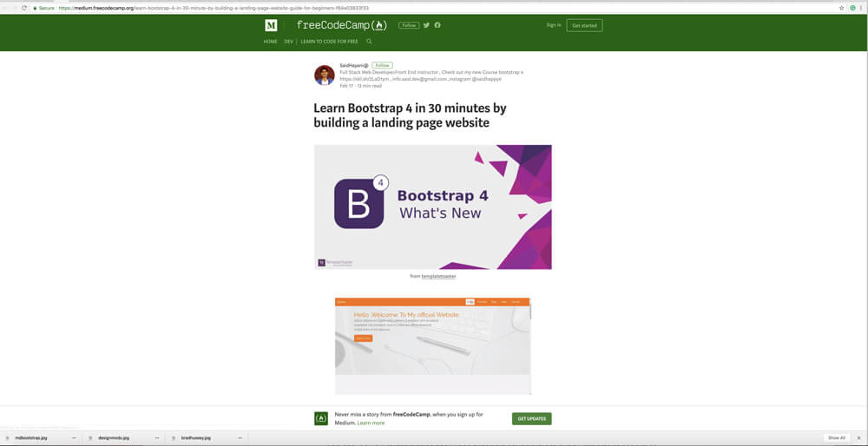Open the freeCodeCamp publication title

pyautogui.click(x=341, y=25)
